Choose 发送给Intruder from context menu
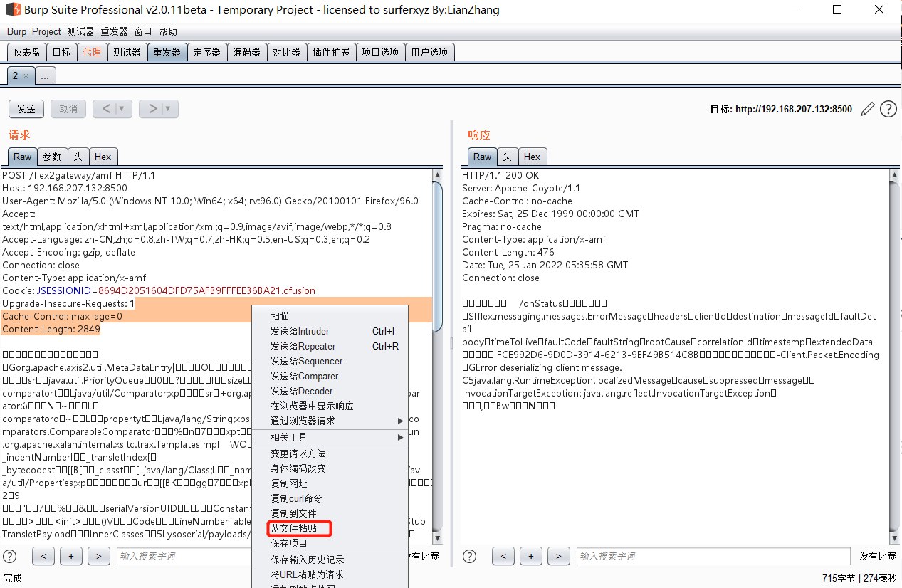This screenshot has width=902, height=588. point(330,331)
